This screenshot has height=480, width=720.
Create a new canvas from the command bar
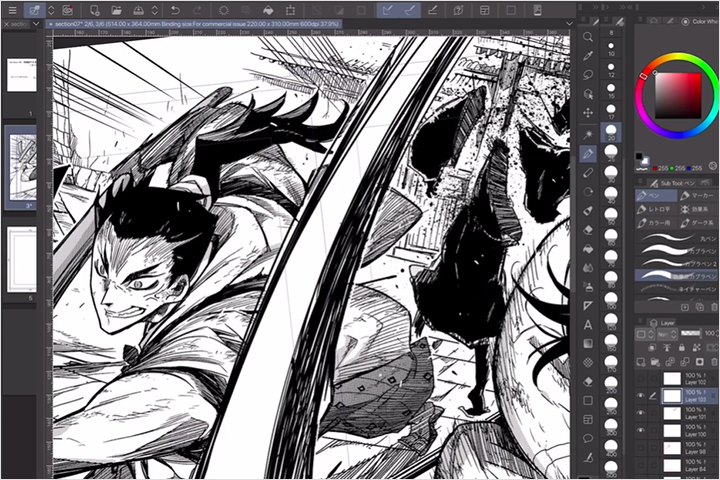[x=94, y=10]
